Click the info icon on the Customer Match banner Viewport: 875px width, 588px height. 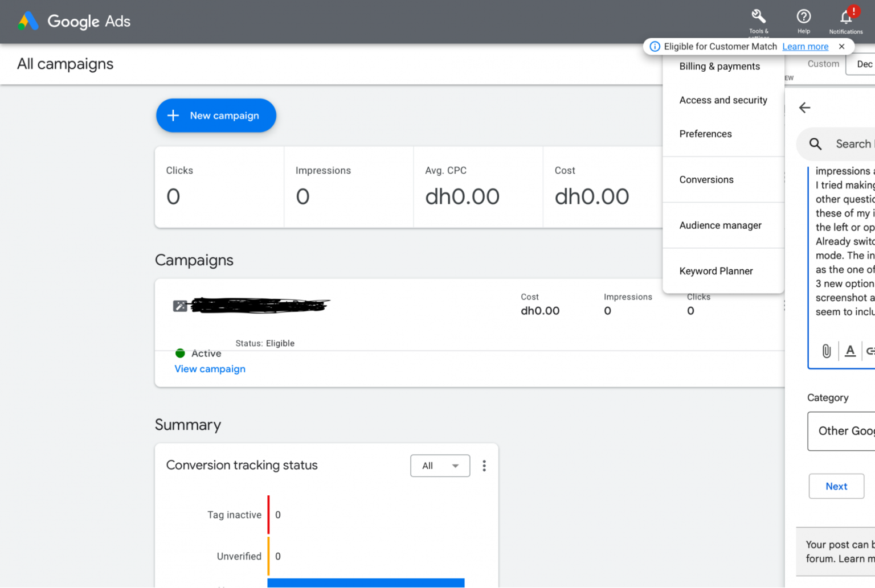(656, 46)
